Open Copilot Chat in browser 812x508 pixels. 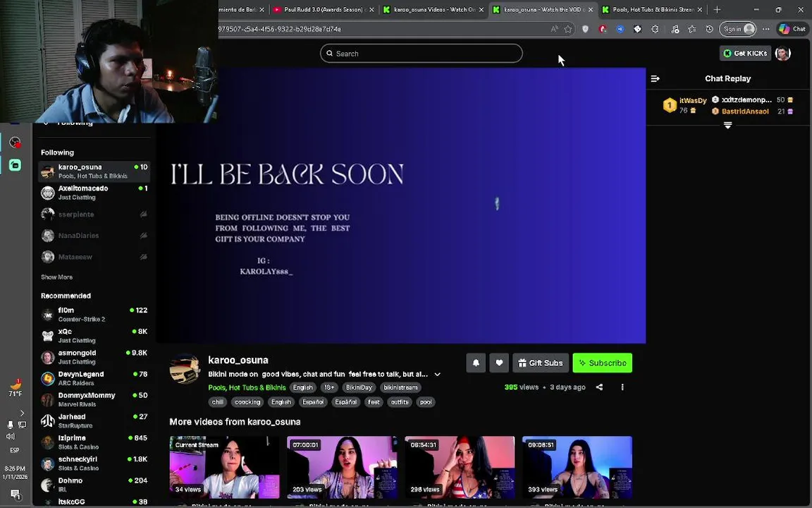click(x=793, y=29)
